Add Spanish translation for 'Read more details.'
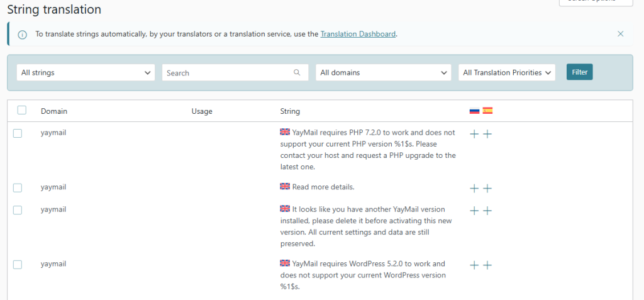The height and width of the screenshot is (300, 644). pos(487,189)
